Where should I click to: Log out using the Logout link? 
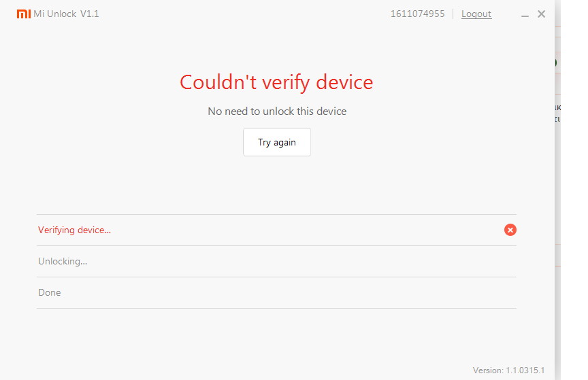tap(476, 14)
